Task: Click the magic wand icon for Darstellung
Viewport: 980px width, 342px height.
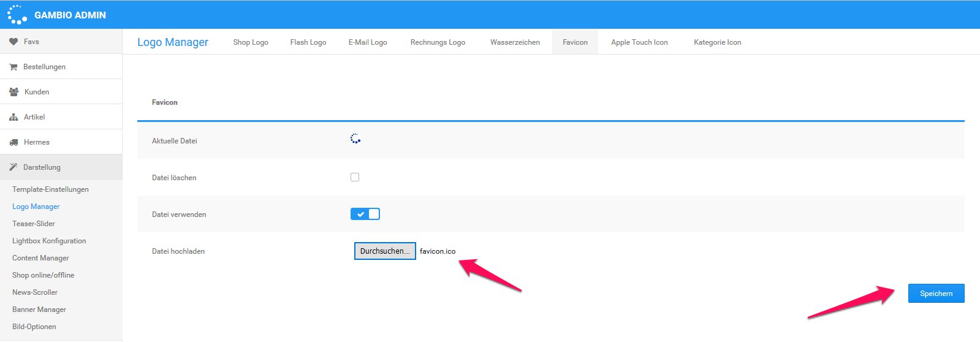Action: click(x=13, y=167)
